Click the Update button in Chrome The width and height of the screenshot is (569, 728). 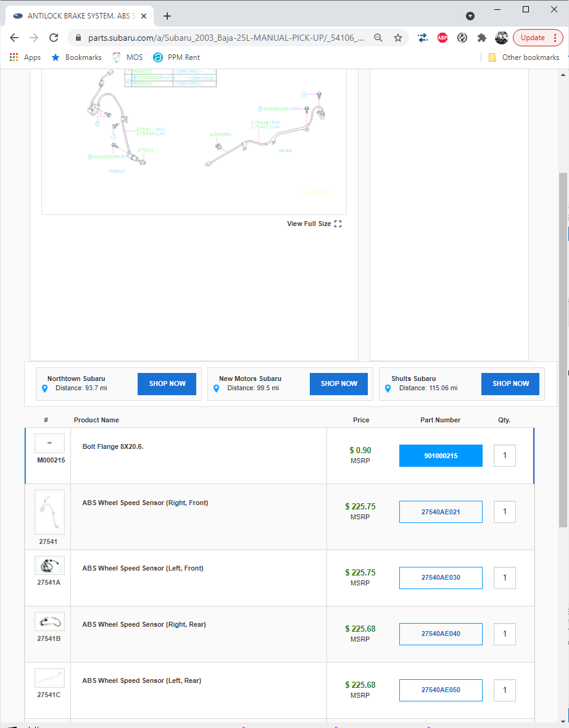[x=538, y=38]
